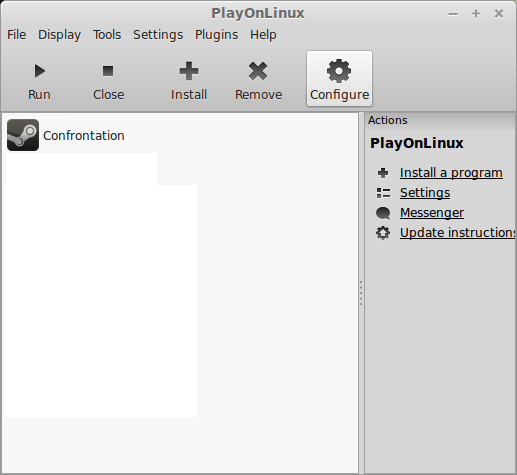Open the Help menu

pyautogui.click(x=263, y=35)
